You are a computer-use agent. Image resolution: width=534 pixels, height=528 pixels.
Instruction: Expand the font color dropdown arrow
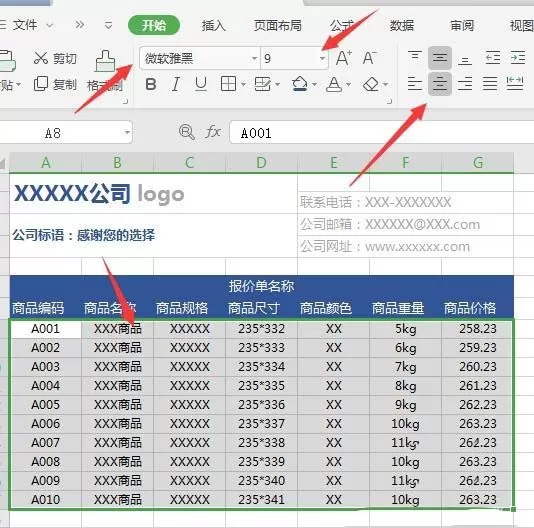click(348, 84)
